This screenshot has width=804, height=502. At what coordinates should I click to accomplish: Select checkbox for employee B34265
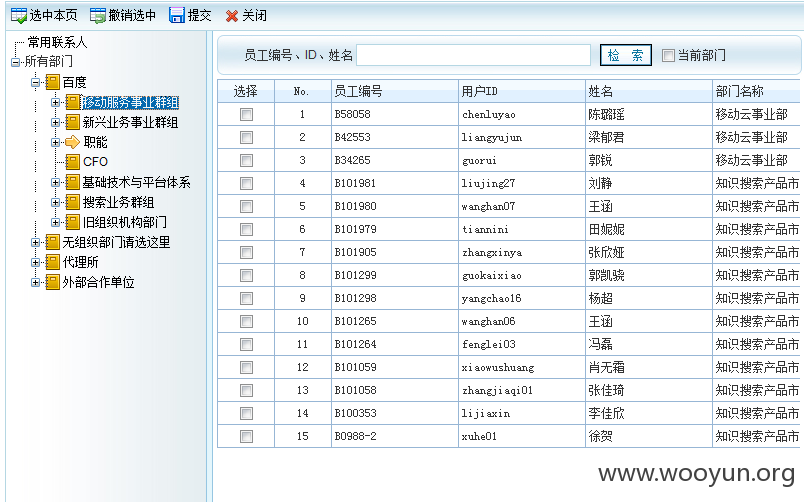click(247, 160)
